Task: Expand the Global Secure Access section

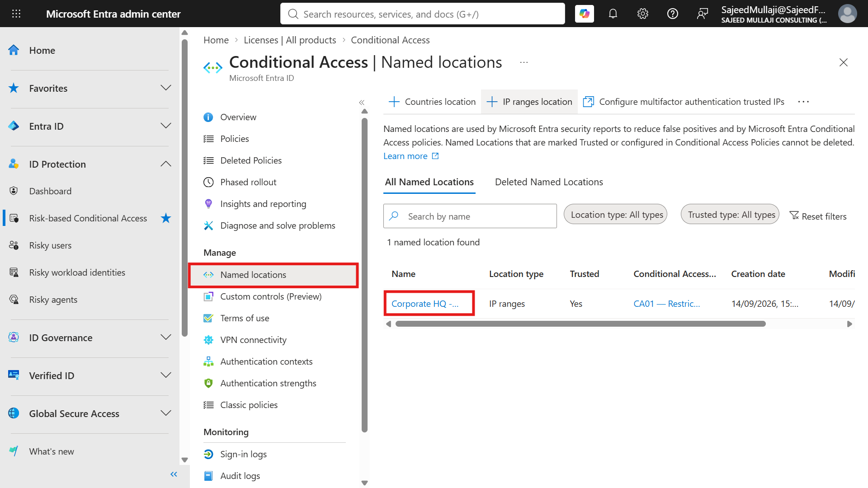Action: pos(166,413)
